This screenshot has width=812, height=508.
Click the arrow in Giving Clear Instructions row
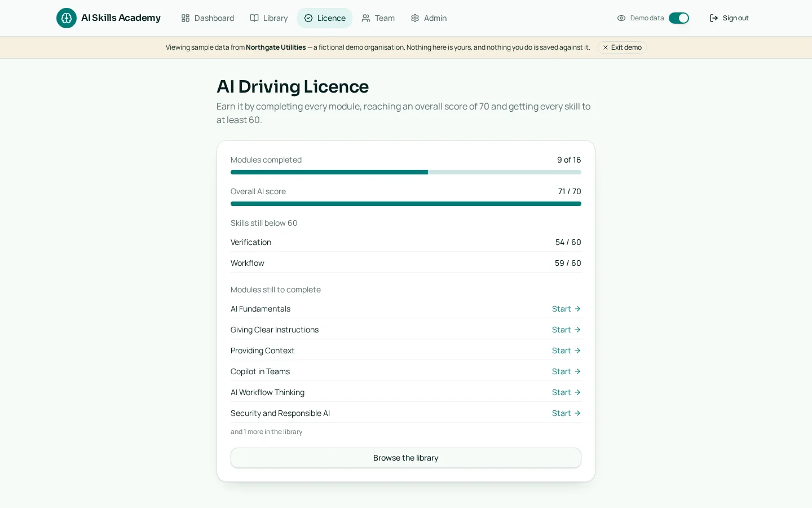[577, 330]
